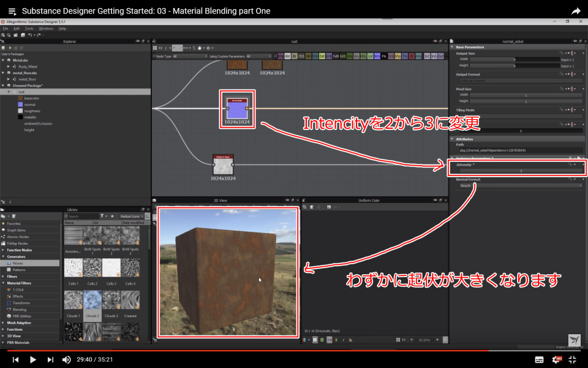This screenshot has width=588, height=368.
Task: Adjust the Intensity slider
Action: click(521, 171)
